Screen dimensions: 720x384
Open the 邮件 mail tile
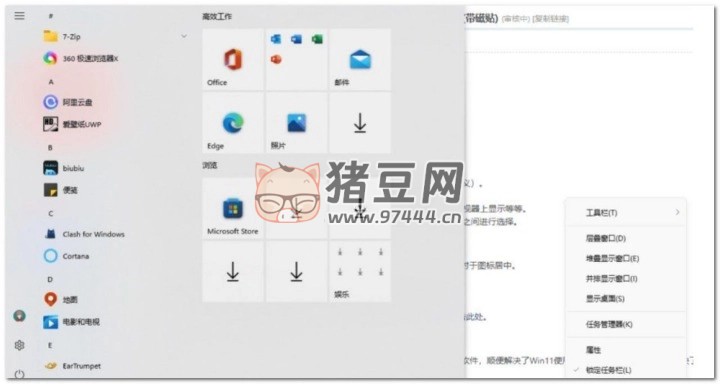click(x=360, y=59)
